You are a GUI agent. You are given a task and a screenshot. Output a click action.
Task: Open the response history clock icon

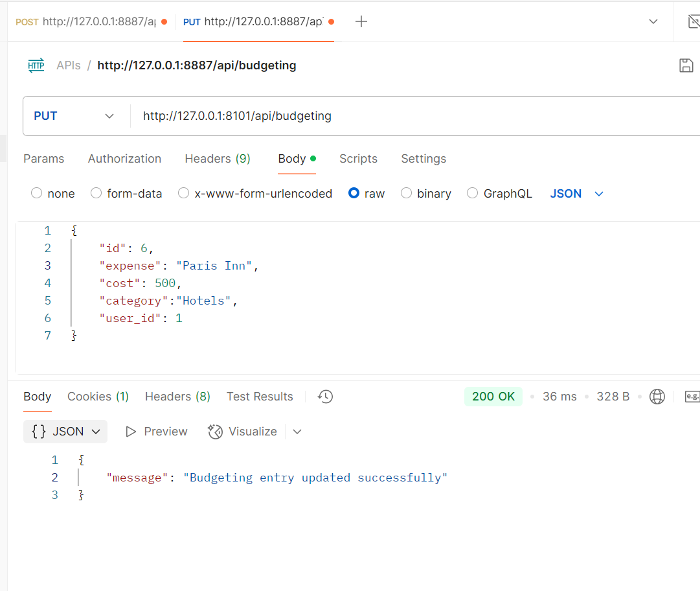326,396
